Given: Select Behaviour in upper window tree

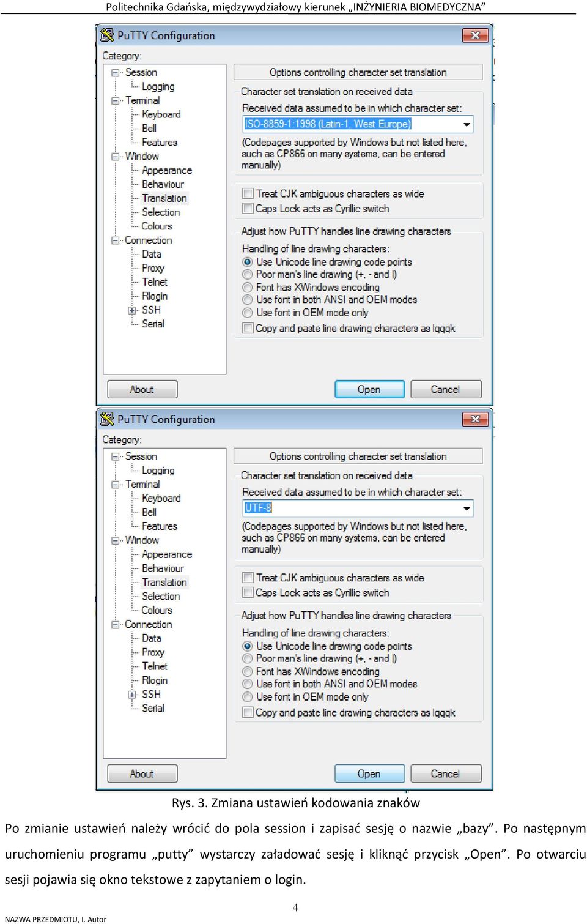Looking at the screenshot, I should [x=163, y=184].
